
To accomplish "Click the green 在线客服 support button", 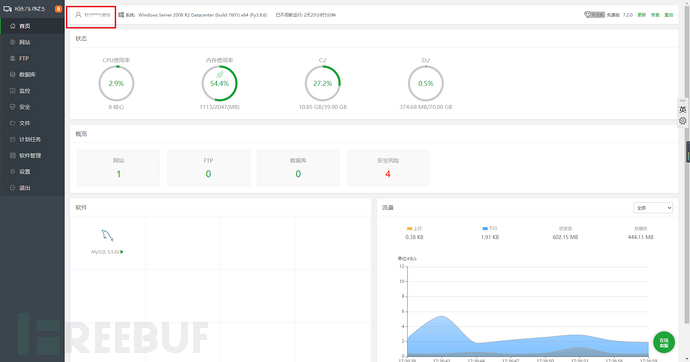I will 664,342.
